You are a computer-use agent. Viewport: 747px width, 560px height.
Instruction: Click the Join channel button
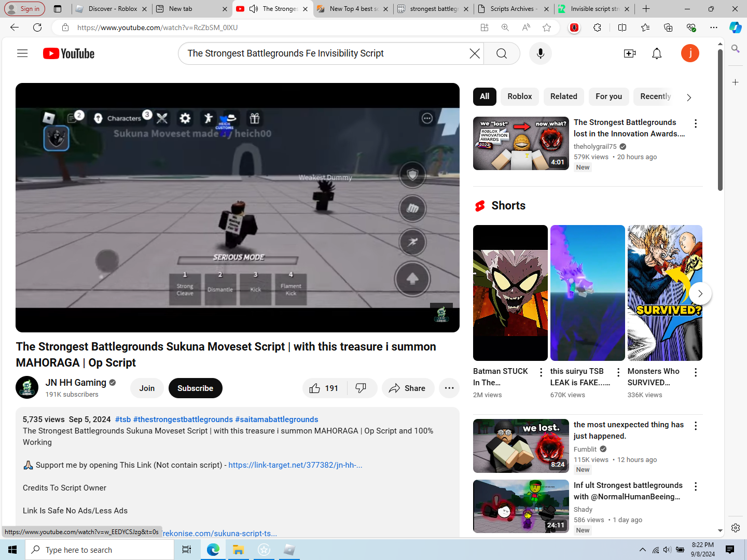[x=147, y=388]
